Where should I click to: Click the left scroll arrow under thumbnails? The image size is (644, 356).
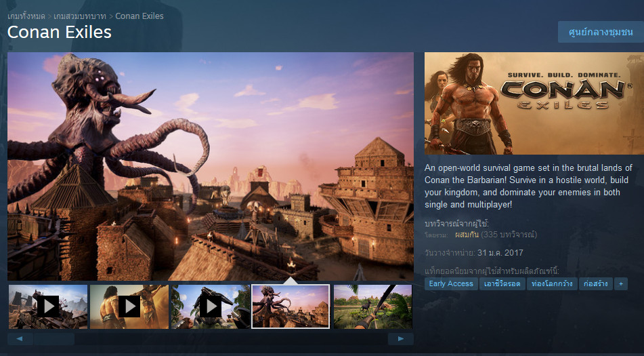click(x=20, y=338)
